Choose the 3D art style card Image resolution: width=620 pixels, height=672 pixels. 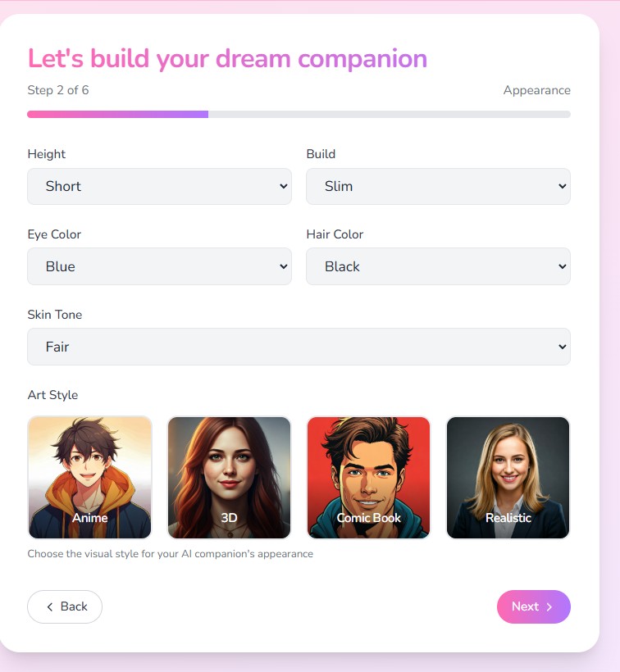coord(229,478)
